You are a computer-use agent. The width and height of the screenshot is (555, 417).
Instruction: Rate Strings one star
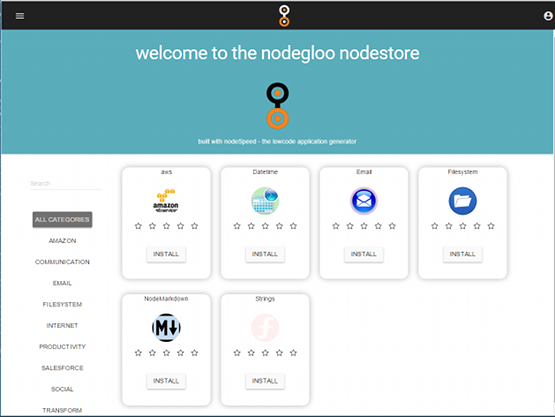[x=237, y=353]
